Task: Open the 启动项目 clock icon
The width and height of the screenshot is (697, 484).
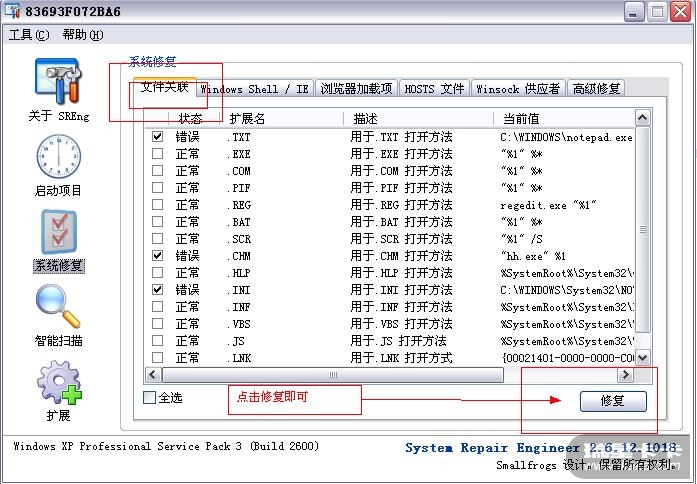Action: click(58, 156)
